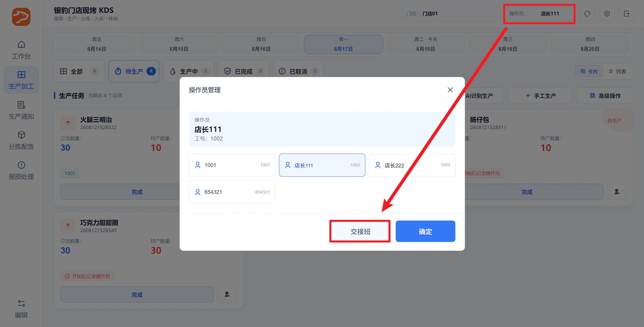Open the settings gear icon
The height and width of the screenshot is (327, 644).
(x=607, y=14)
